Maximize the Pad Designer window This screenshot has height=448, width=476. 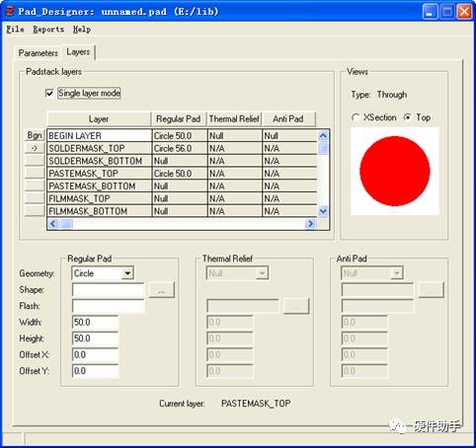(x=447, y=12)
